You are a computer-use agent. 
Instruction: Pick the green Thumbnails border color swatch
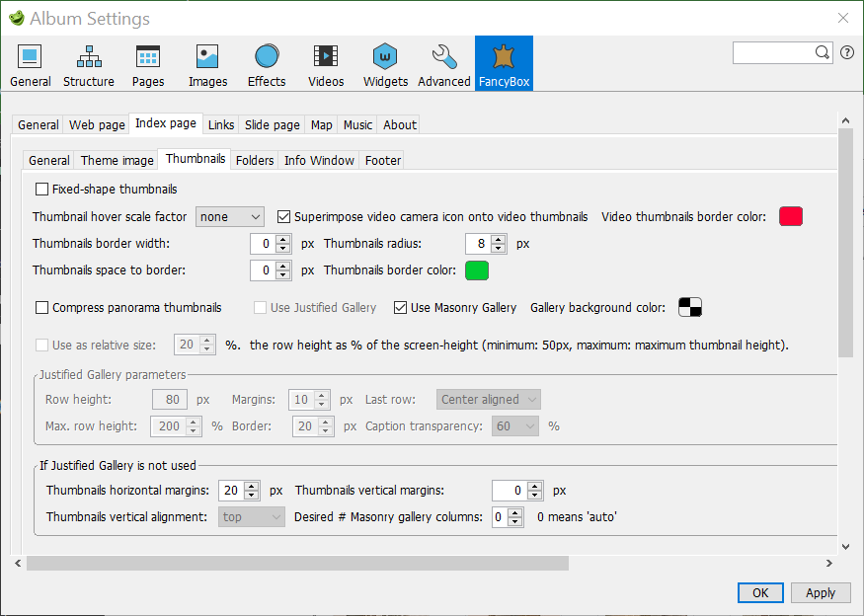tap(477, 269)
